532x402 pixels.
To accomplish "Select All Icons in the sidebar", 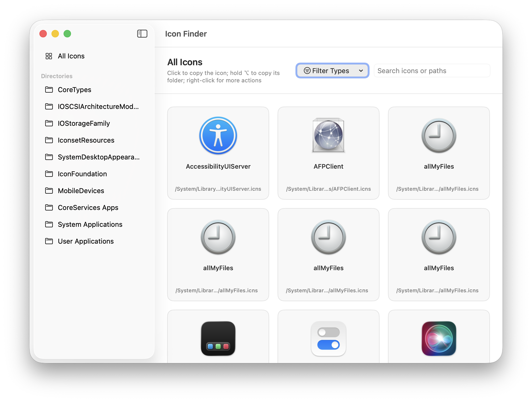I will click(x=94, y=56).
